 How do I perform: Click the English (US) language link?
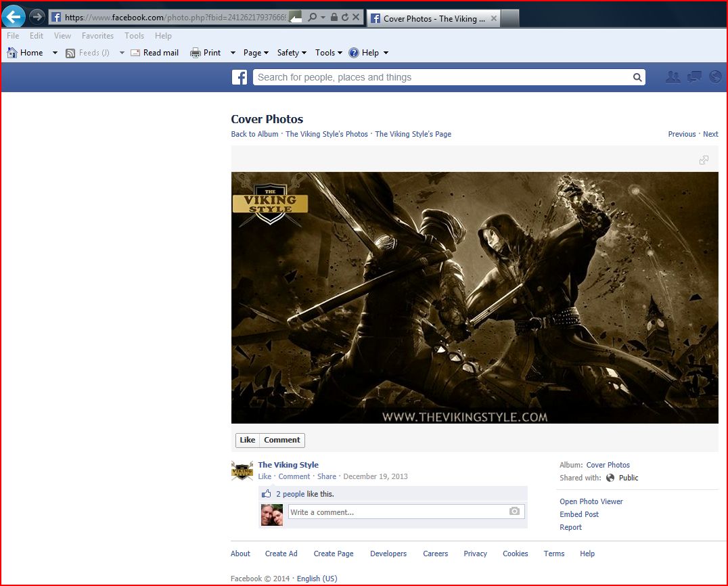(317, 579)
